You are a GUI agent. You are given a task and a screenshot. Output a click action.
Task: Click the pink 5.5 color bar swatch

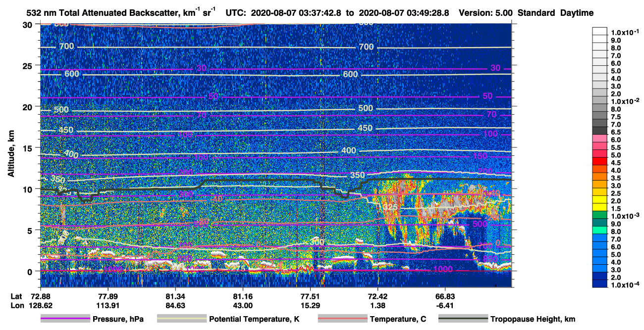point(600,145)
